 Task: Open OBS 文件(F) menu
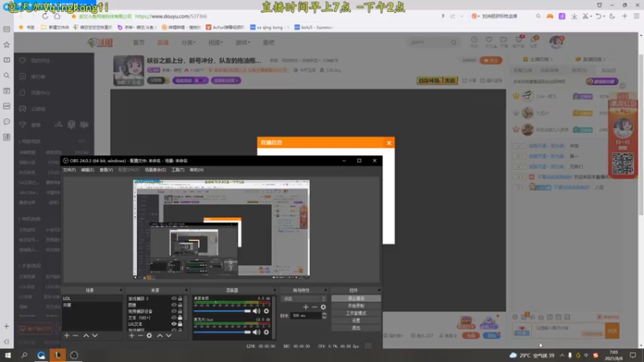69,170
